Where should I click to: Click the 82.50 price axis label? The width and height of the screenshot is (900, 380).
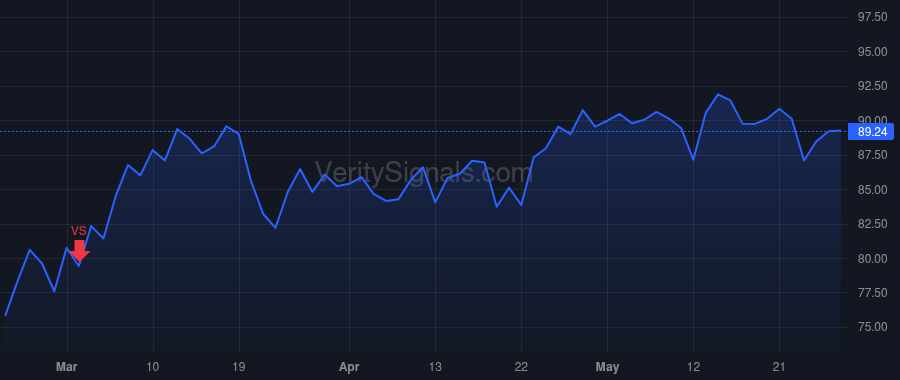tap(872, 224)
